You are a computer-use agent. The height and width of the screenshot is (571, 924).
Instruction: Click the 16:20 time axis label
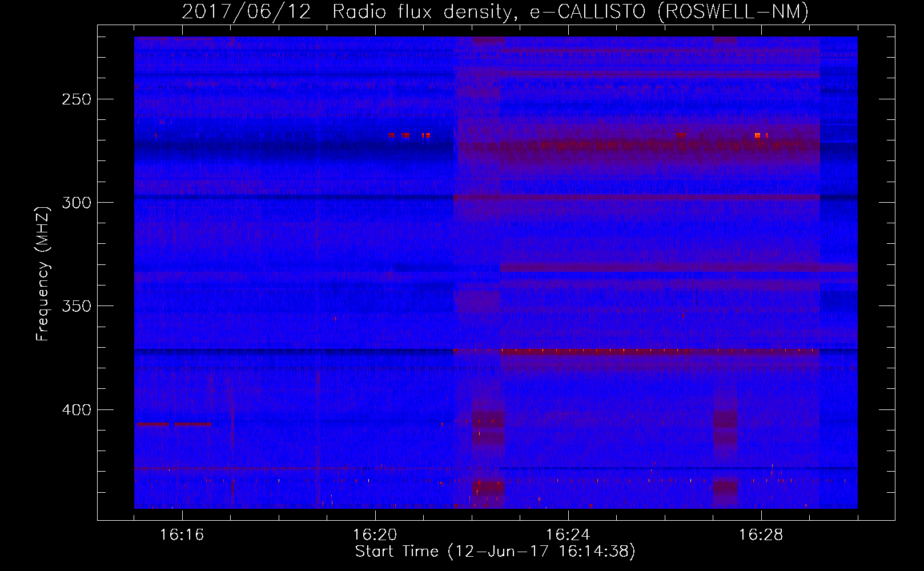tap(375, 535)
